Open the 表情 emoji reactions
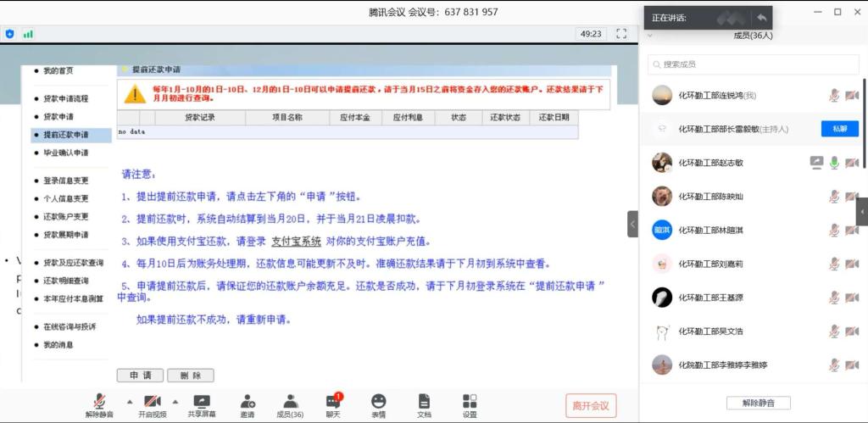Image resolution: width=868 pixels, height=423 pixels. (x=378, y=401)
